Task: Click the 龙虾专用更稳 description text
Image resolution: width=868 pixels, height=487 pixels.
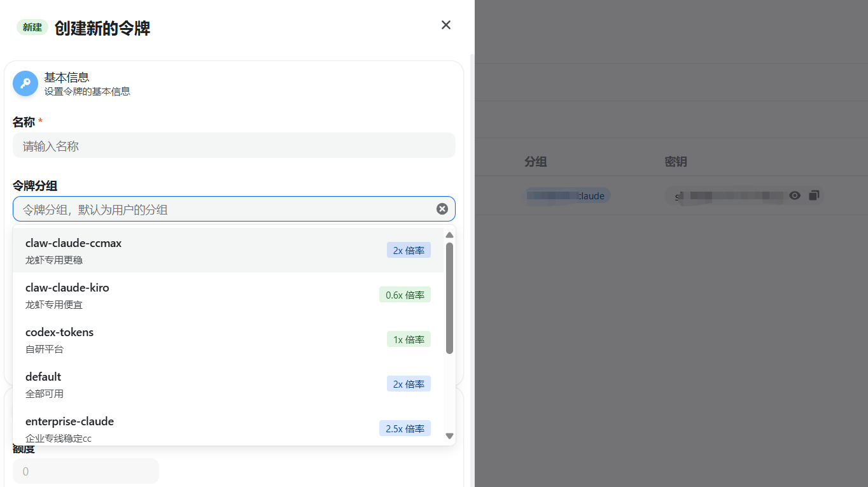Action: tap(54, 260)
